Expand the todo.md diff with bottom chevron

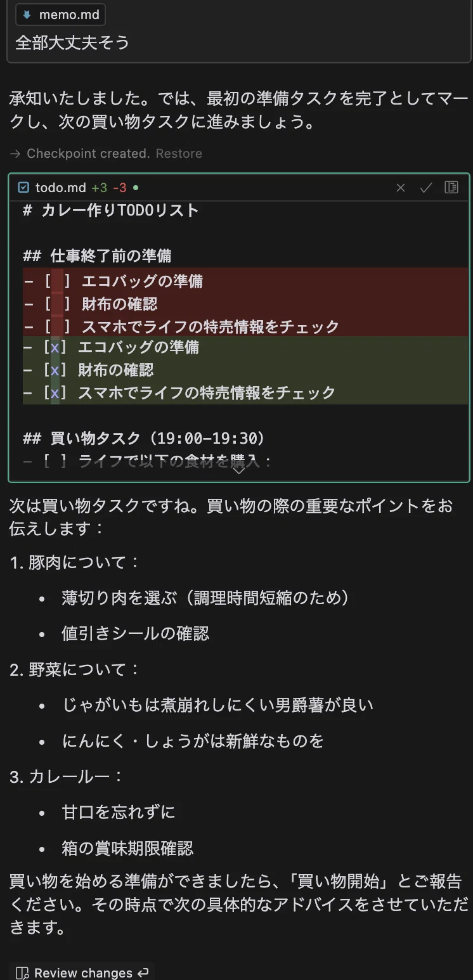[x=238, y=470]
